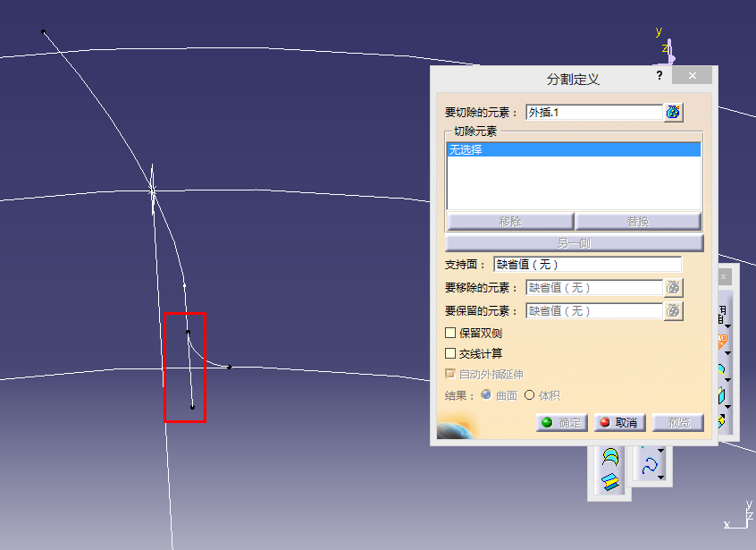
Task: Click the 要保留的元素 input field
Action: coord(594,310)
